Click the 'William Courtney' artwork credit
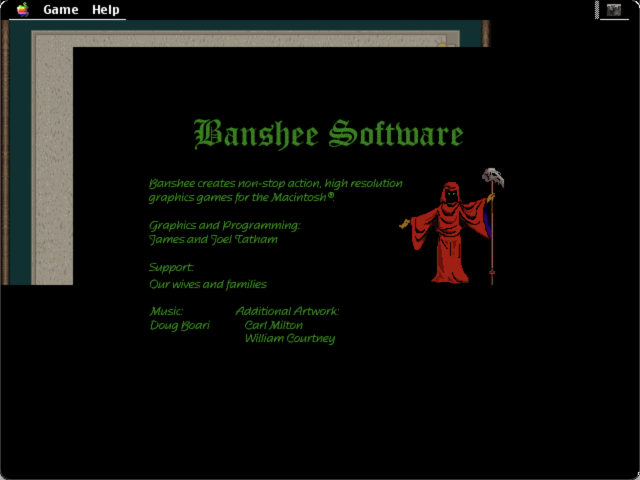 click(x=290, y=339)
